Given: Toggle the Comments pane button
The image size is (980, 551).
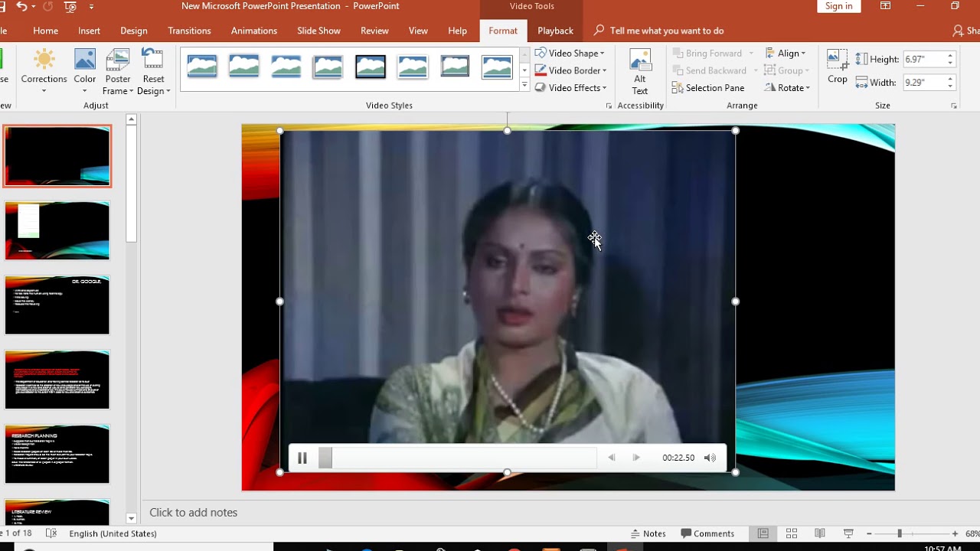Looking at the screenshot, I should pyautogui.click(x=707, y=533).
